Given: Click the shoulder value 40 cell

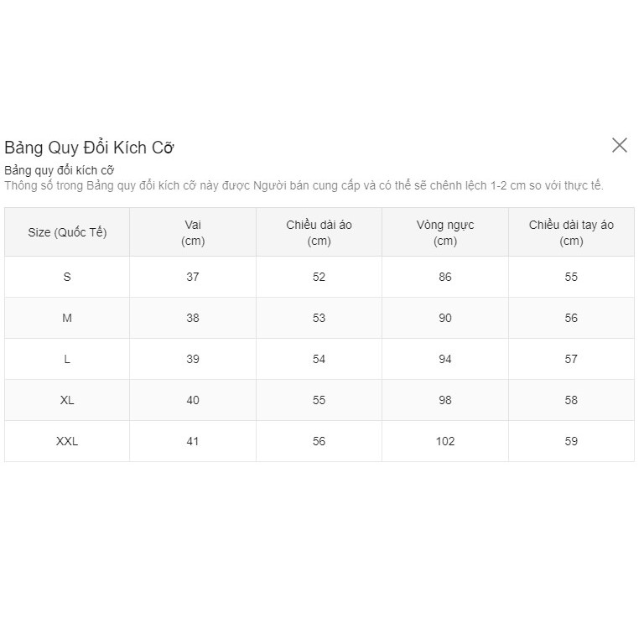Looking at the screenshot, I should 193,400.
